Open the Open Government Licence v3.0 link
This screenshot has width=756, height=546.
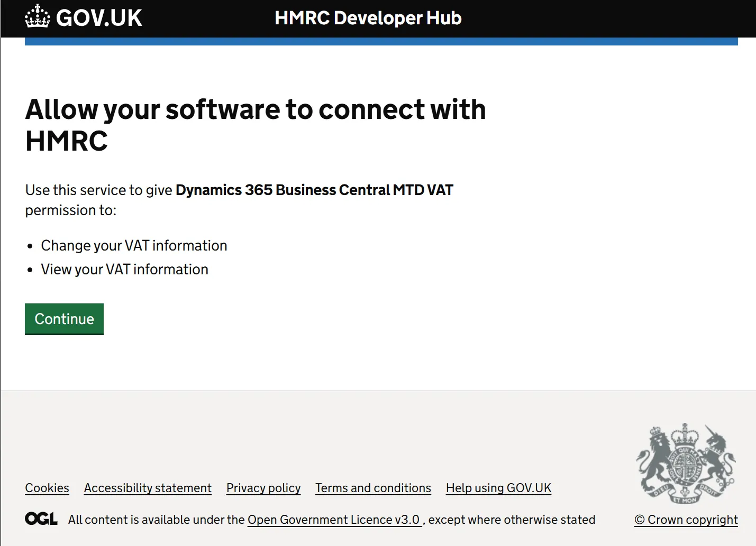click(334, 520)
